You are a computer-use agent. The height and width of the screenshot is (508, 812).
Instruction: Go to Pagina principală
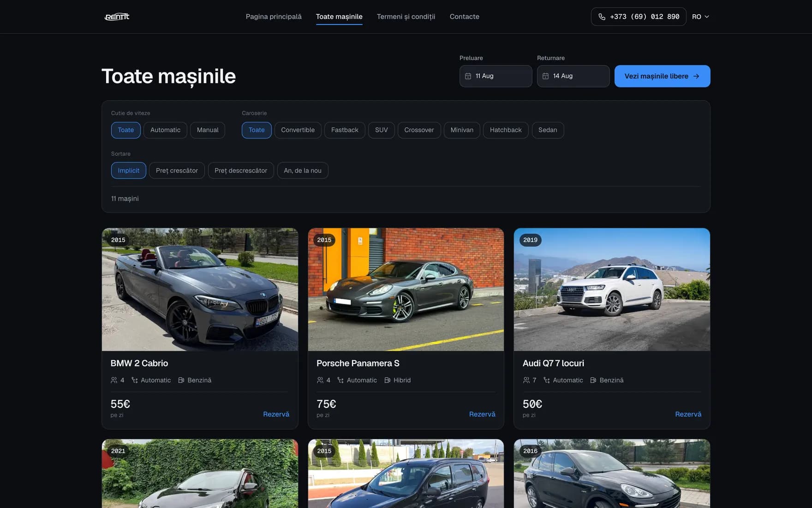pyautogui.click(x=274, y=17)
